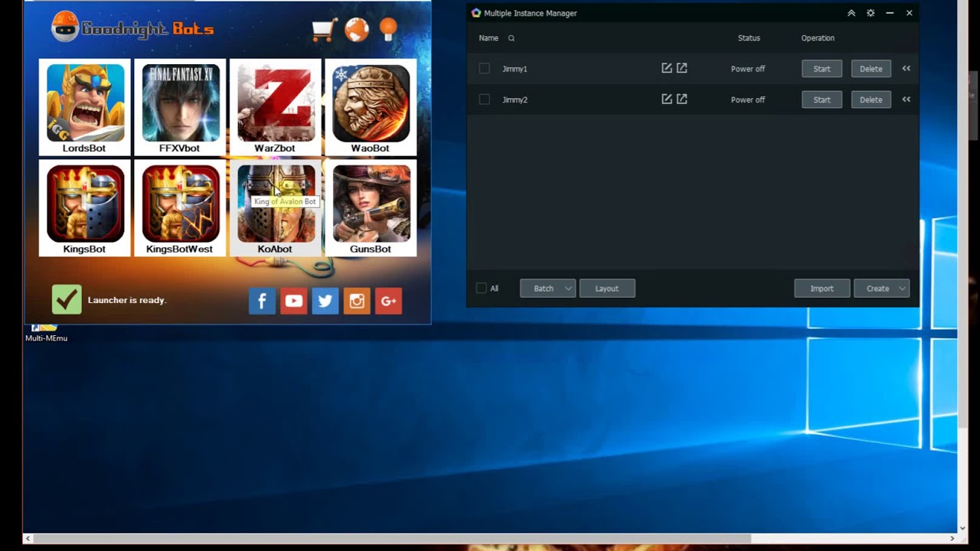Create shortcut icon for Jimmy1
The width and height of the screenshot is (980, 551).
[x=682, y=68]
